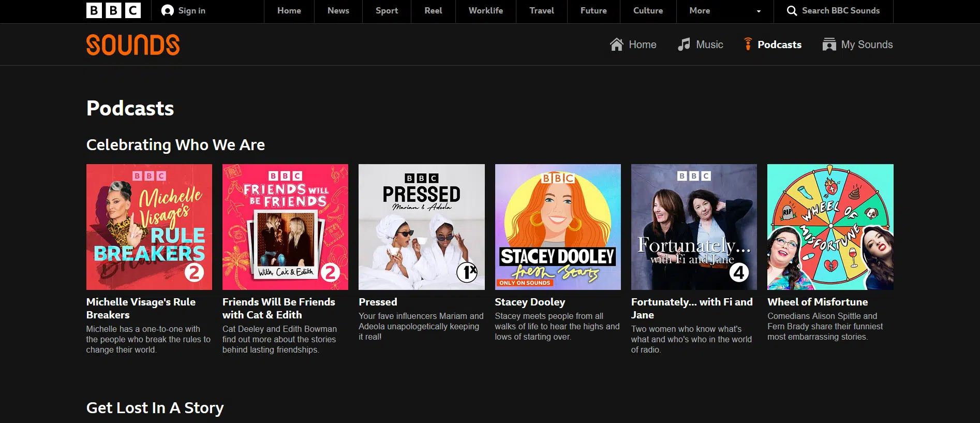
Task: Open the More menu item
Action: tap(700, 10)
